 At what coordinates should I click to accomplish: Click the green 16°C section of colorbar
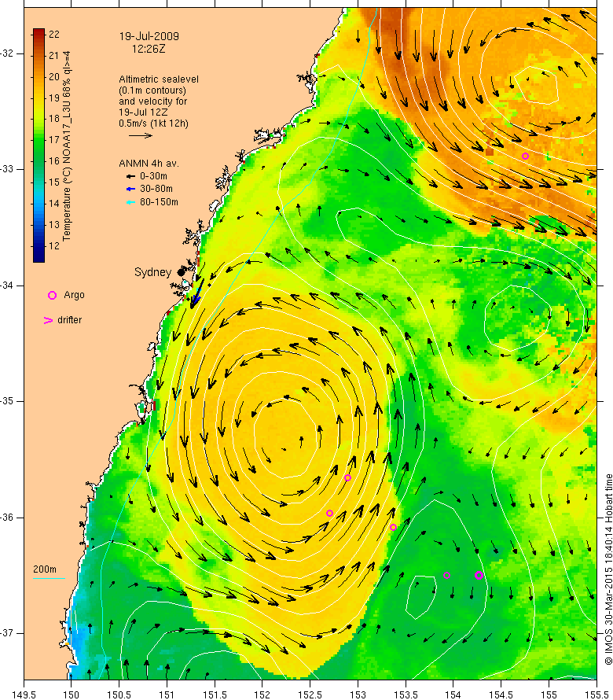[x=39, y=161]
